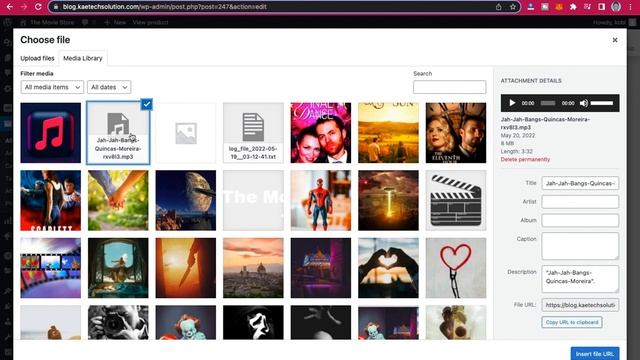Click the Caption text area

tap(580, 246)
